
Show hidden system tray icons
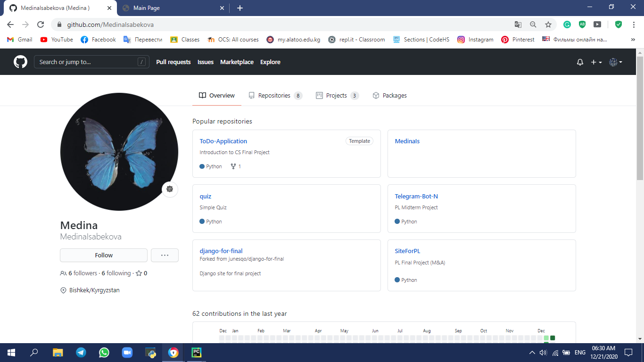click(x=532, y=353)
